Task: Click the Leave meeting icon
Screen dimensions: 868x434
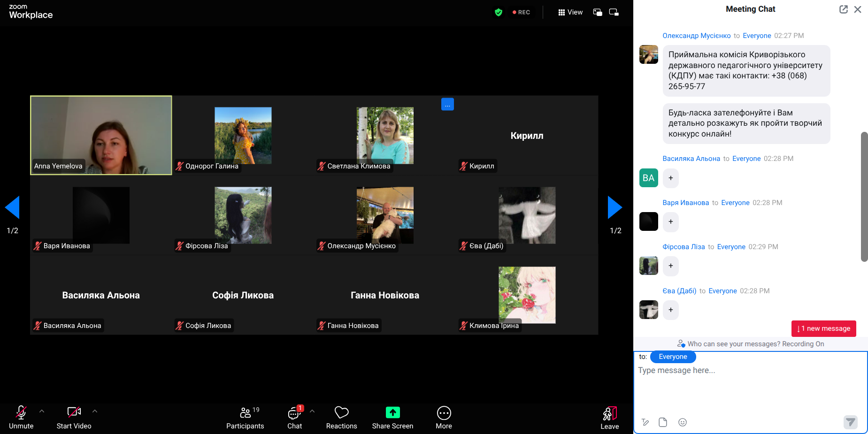Action: pos(609,413)
